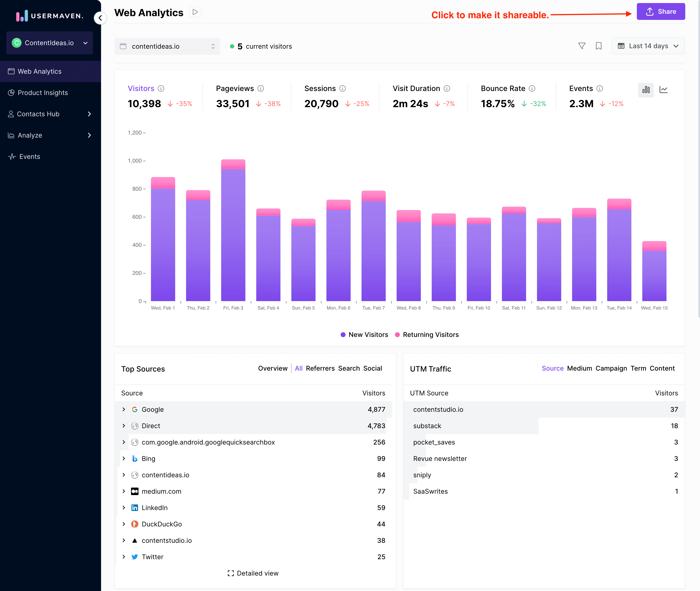Expand the Google source row
Viewport: 700px width, 591px height.
tap(124, 409)
